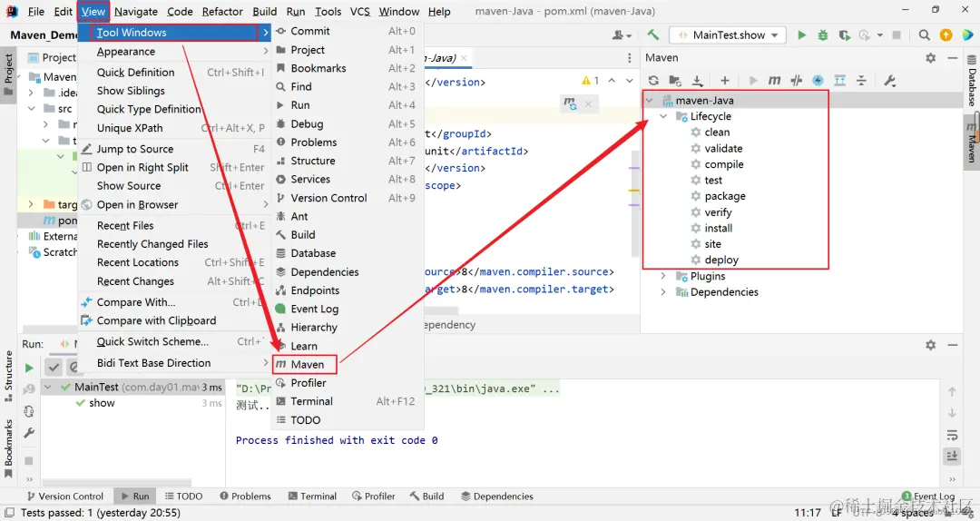
Task: Select the package lifecycle goal
Action: pyautogui.click(x=725, y=196)
